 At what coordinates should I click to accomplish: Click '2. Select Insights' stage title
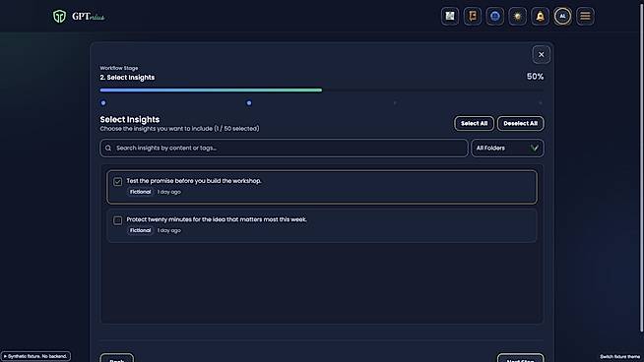point(127,78)
